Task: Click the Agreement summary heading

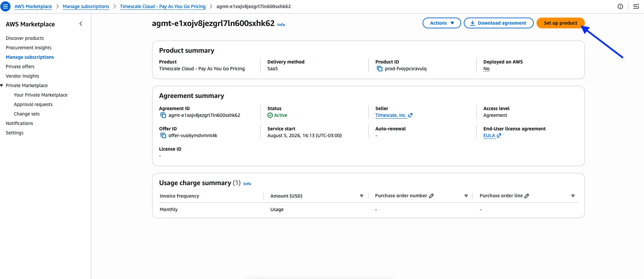Action: point(192,96)
